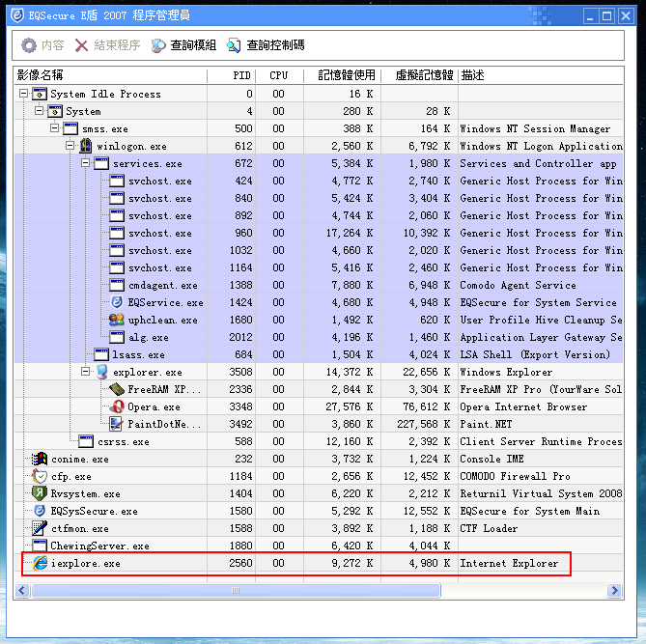Image resolution: width=646 pixels, height=644 pixels.
Task: Click the uphclean.exe users icon
Action: (117, 320)
